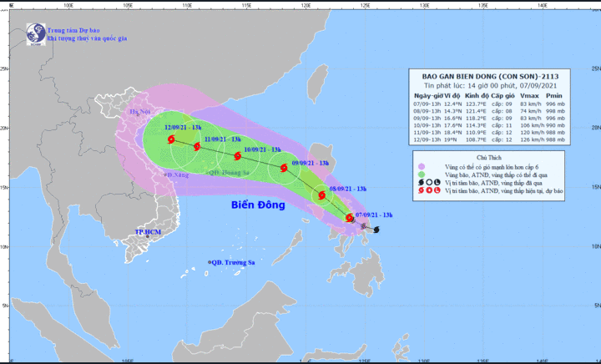The image size is (601, 364).
Task: Click the current storm position 07/09/21 - 13h
Action: pyautogui.click(x=350, y=218)
